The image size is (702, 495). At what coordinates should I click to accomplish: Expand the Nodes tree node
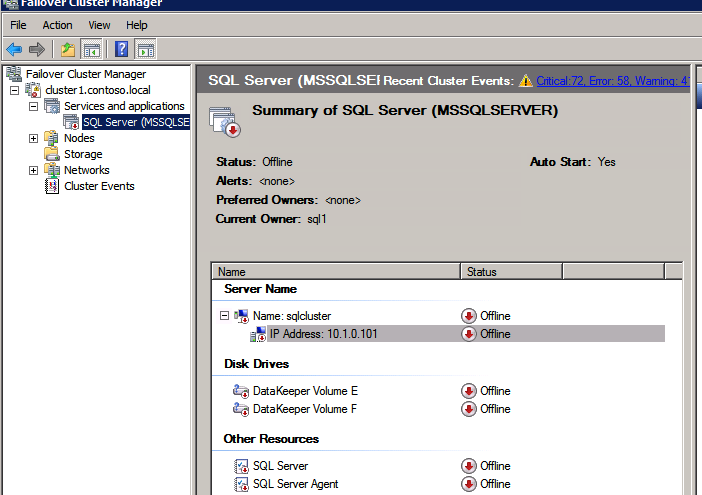[x=34, y=138]
